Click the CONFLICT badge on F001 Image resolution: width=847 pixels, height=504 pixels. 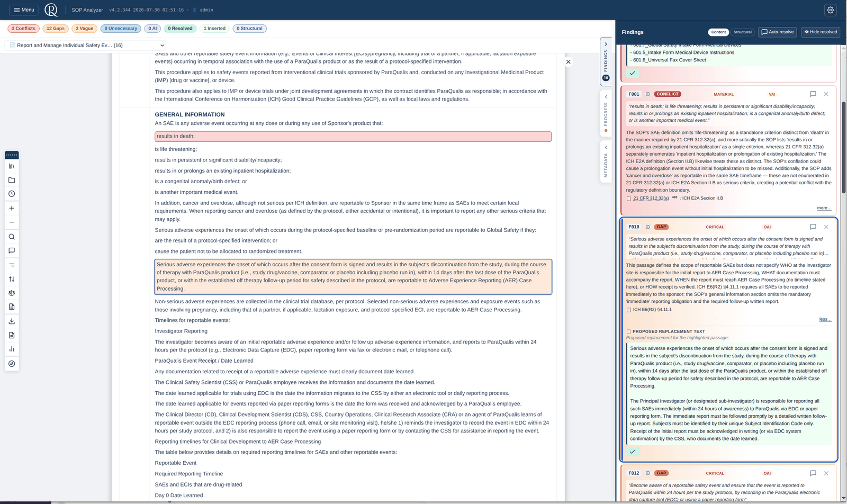668,94
